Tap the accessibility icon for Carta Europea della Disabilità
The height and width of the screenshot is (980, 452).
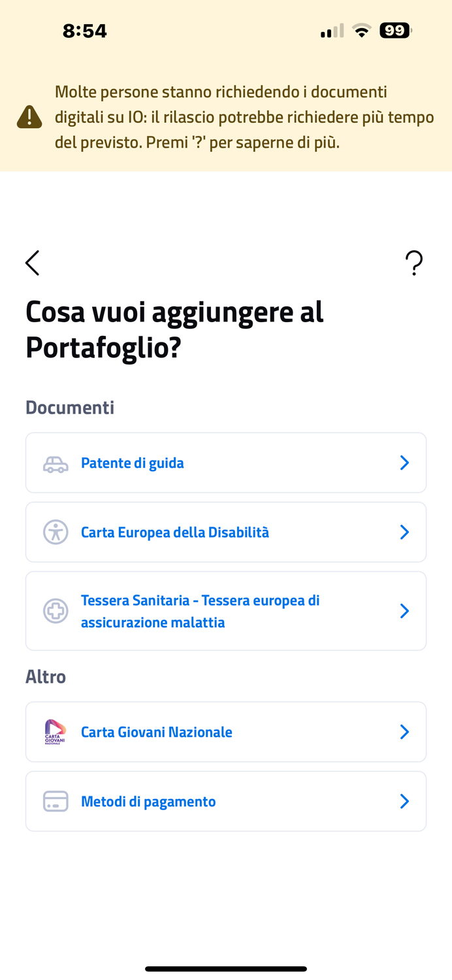point(56,532)
